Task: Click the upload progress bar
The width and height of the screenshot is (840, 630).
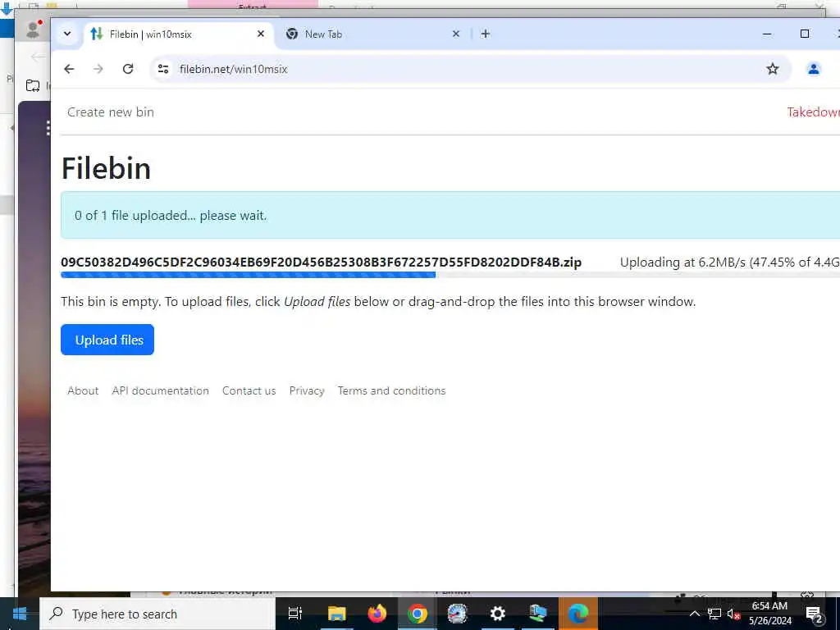Action: point(450,275)
